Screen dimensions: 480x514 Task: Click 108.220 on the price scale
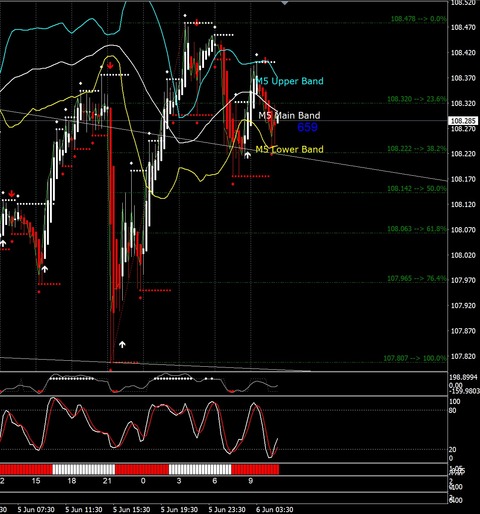463,154
